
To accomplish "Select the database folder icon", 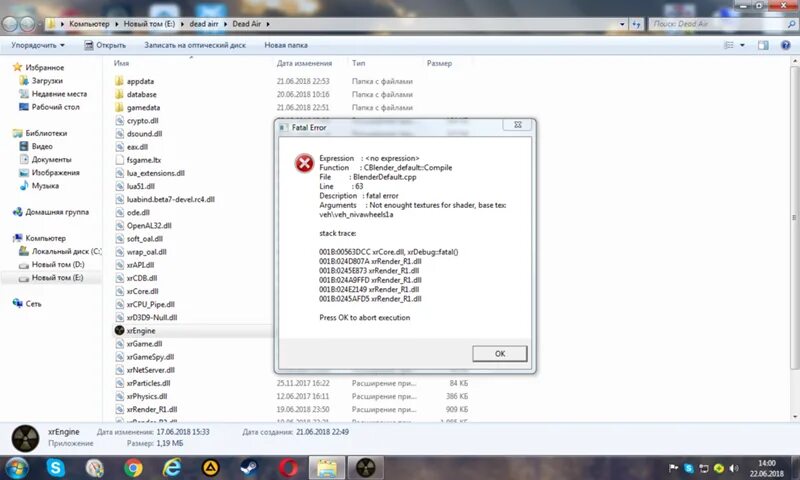I will click(x=119, y=94).
